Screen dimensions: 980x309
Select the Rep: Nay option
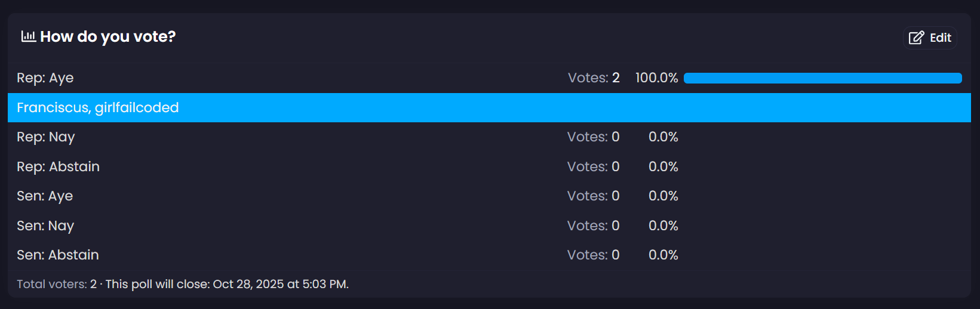point(45,137)
